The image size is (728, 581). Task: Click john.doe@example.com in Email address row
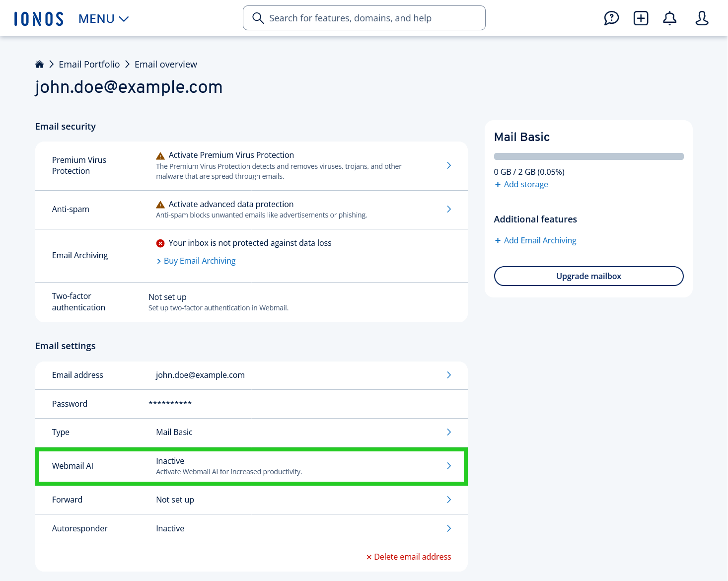point(200,375)
